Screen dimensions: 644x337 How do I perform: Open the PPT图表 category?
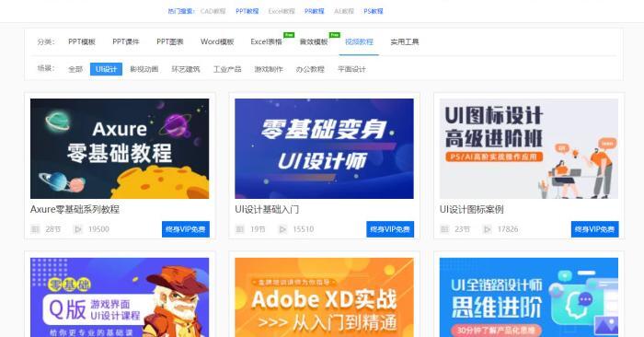(x=170, y=42)
